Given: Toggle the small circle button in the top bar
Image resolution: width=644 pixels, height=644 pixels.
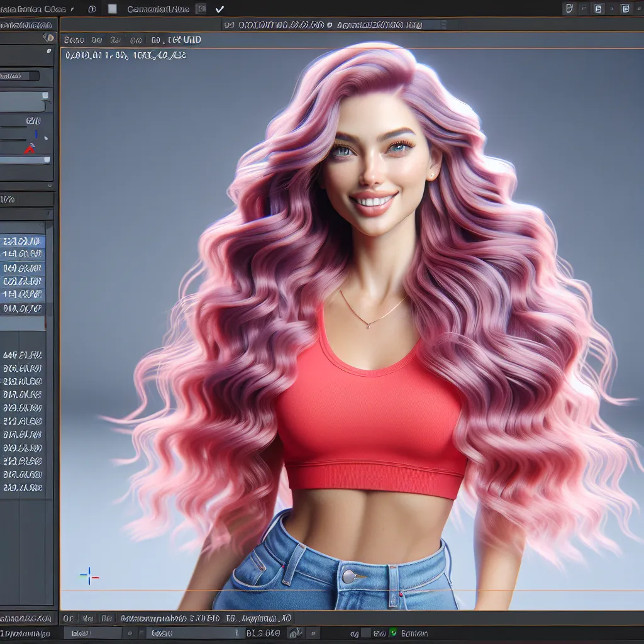Looking at the screenshot, I should (x=92, y=9).
